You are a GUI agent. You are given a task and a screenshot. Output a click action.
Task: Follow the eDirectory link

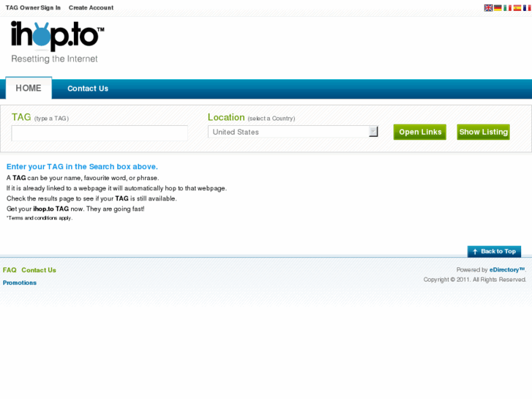click(x=507, y=269)
